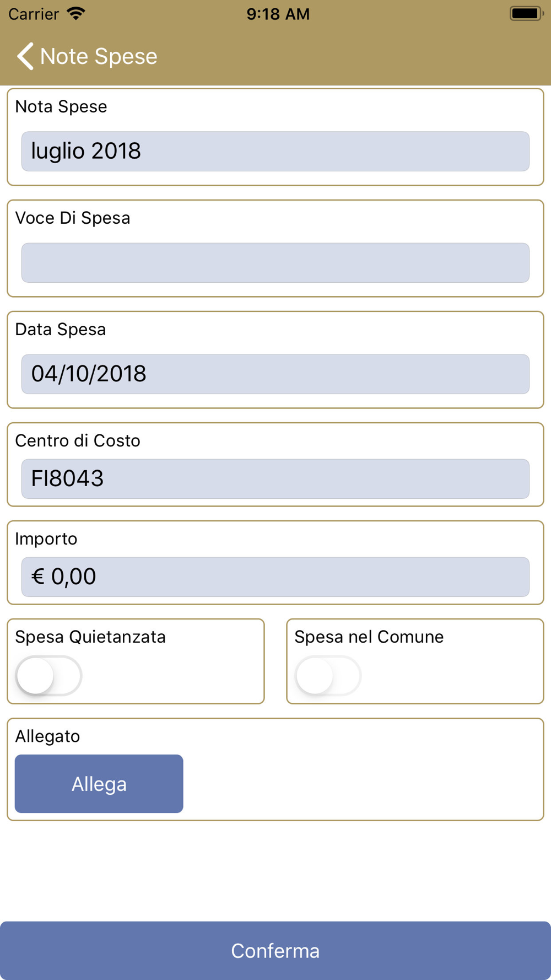Tap the Carrier status text

tap(34, 14)
